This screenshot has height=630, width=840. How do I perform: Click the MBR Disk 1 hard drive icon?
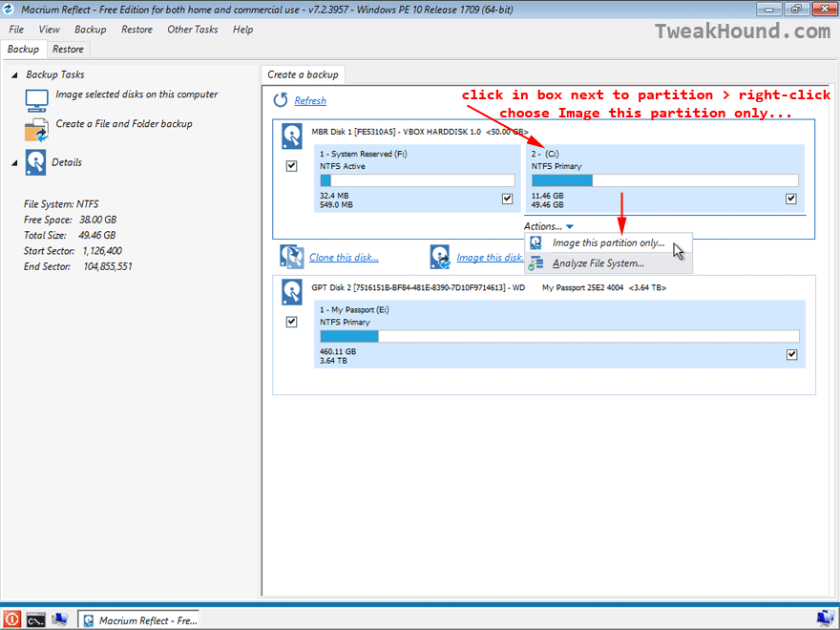(x=292, y=136)
